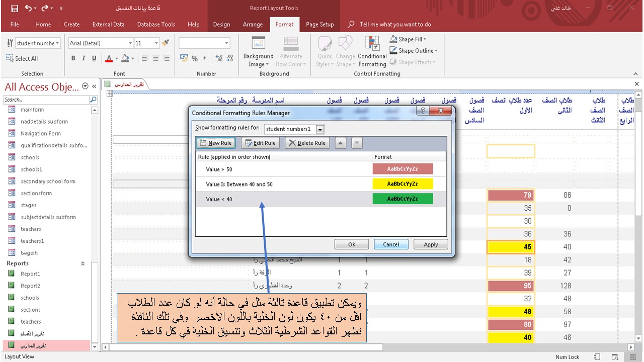Click the Undo arrow icon
Screen dimensions: 644x362
tap(28, 8)
